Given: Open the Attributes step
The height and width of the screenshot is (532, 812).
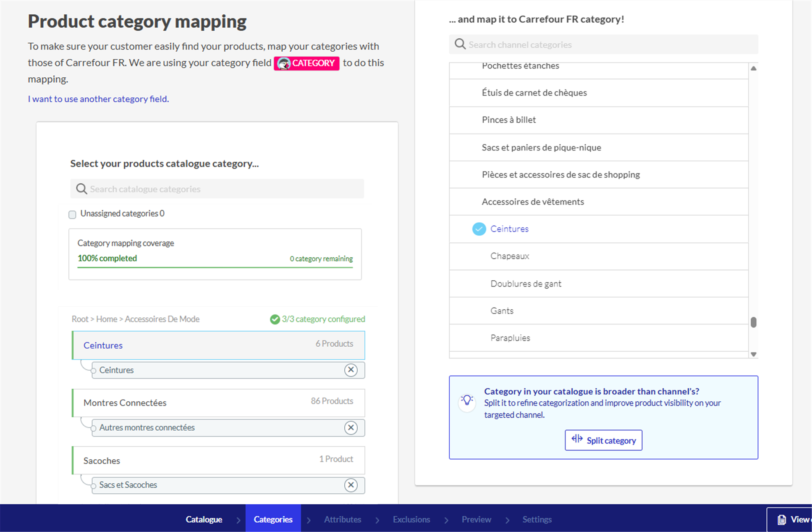Looking at the screenshot, I should coord(342,519).
